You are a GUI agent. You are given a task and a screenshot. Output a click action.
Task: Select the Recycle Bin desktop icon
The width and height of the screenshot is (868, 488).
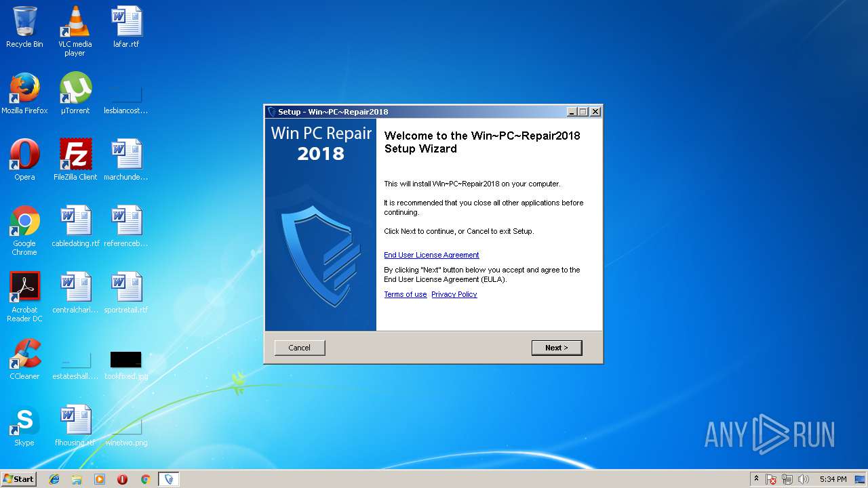pos(24,27)
